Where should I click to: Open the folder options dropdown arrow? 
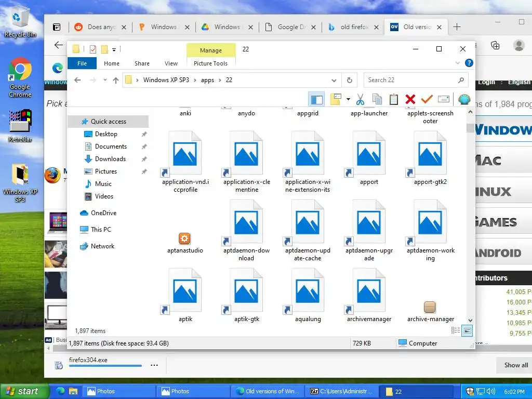tap(348, 99)
